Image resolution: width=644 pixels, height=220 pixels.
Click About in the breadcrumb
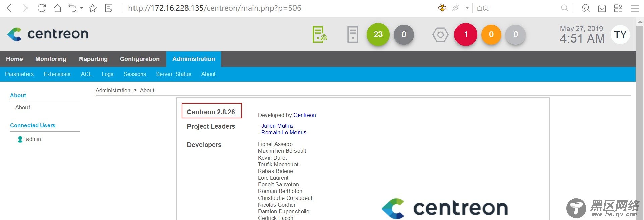pos(147,90)
